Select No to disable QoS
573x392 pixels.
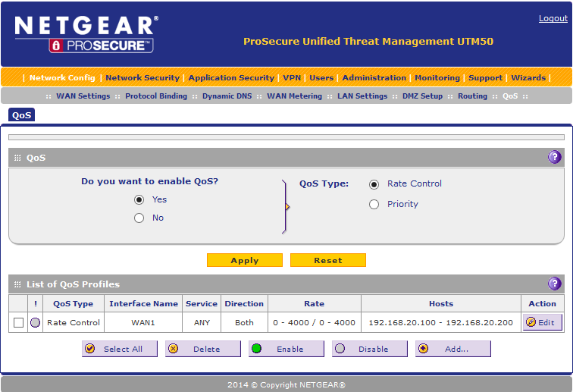(139, 218)
